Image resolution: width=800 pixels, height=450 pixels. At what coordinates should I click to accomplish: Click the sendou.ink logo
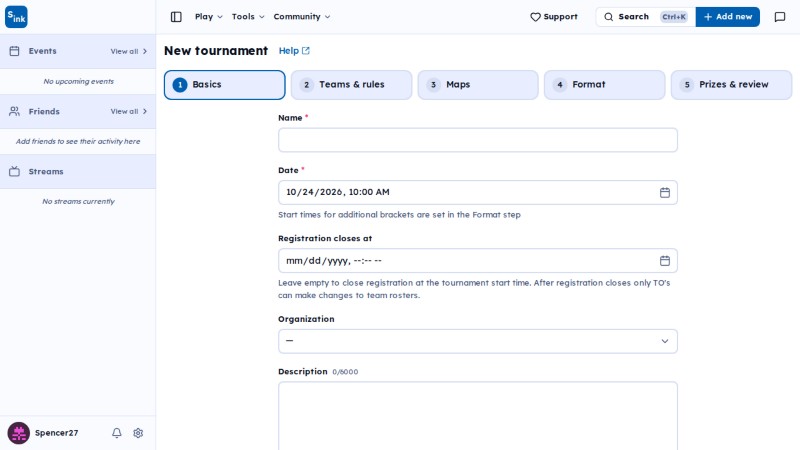click(x=16, y=17)
